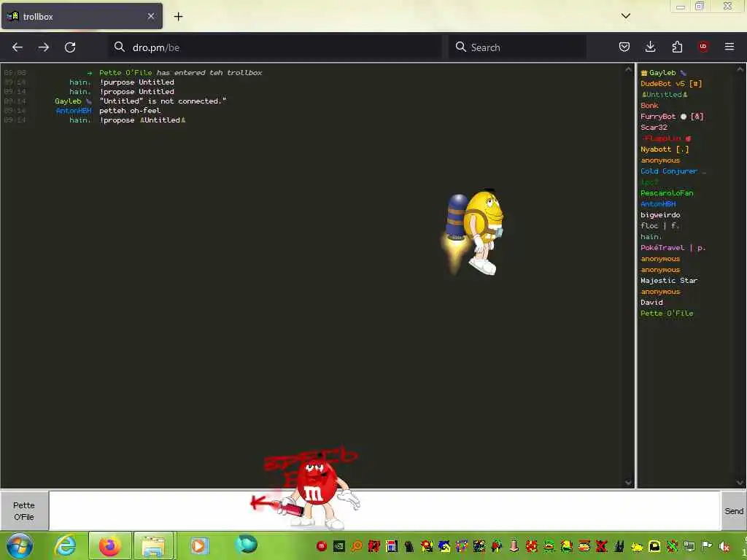
Task: Open the browser downloads panel
Action: click(x=650, y=47)
